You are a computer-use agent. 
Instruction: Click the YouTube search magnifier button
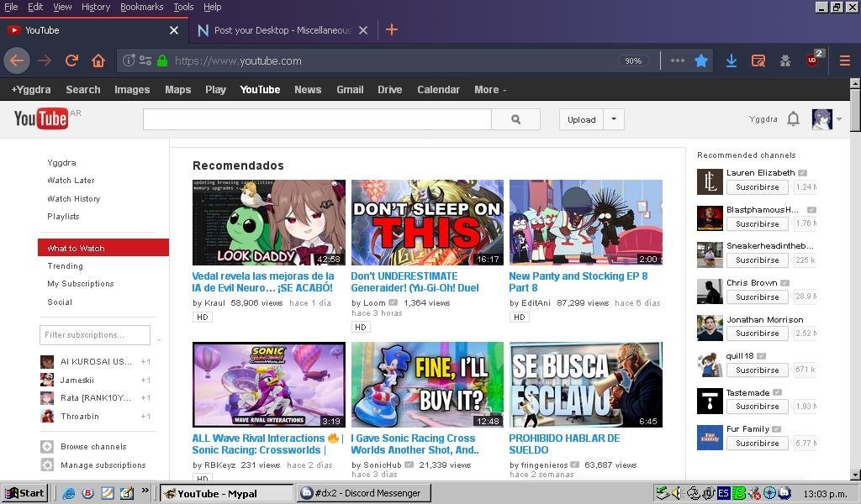(515, 119)
